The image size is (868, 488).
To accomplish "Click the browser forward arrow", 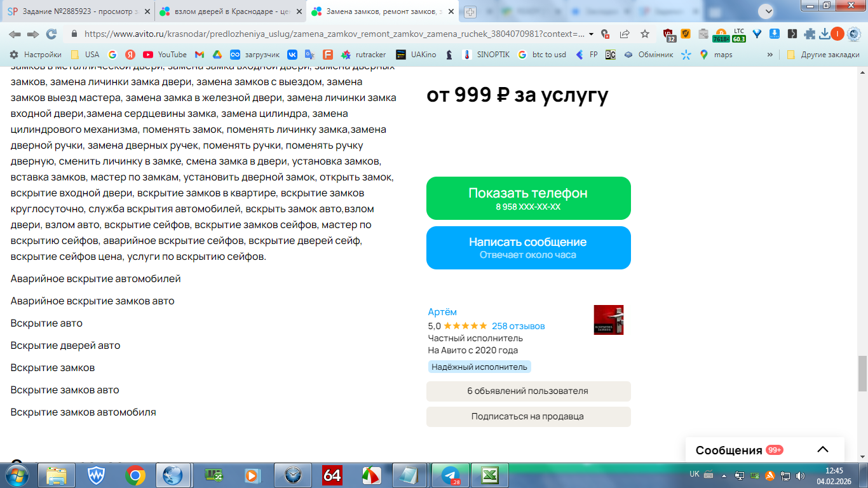I will point(33,34).
